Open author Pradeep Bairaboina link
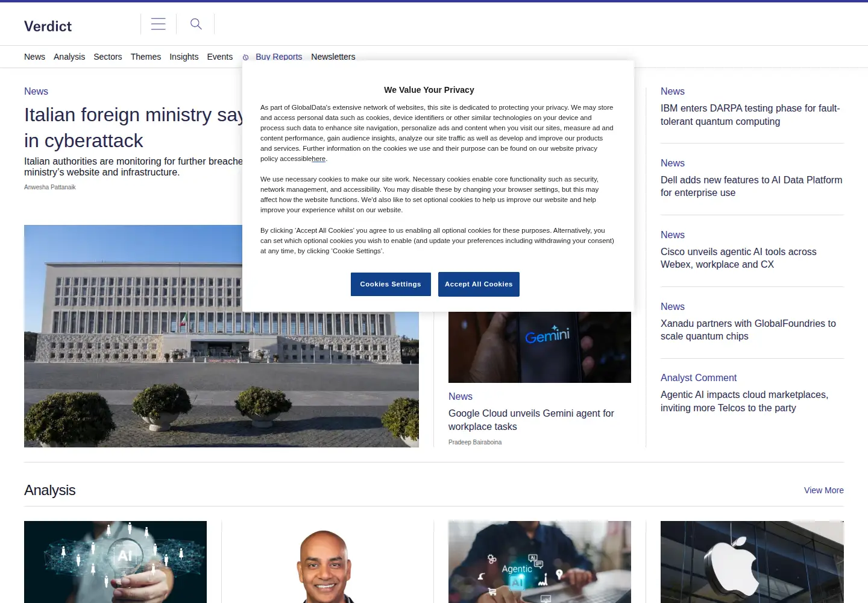Image resolution: width=868 pixels, height=603 pixels. click(475, 442)
